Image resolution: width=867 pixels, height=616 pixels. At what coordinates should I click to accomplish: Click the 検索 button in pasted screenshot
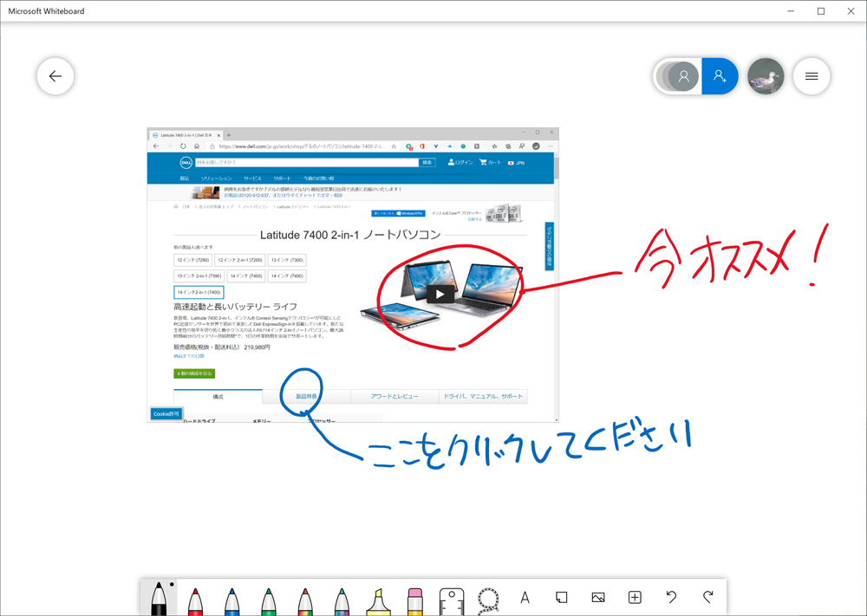pyautogui.click(x=427, y=162)
